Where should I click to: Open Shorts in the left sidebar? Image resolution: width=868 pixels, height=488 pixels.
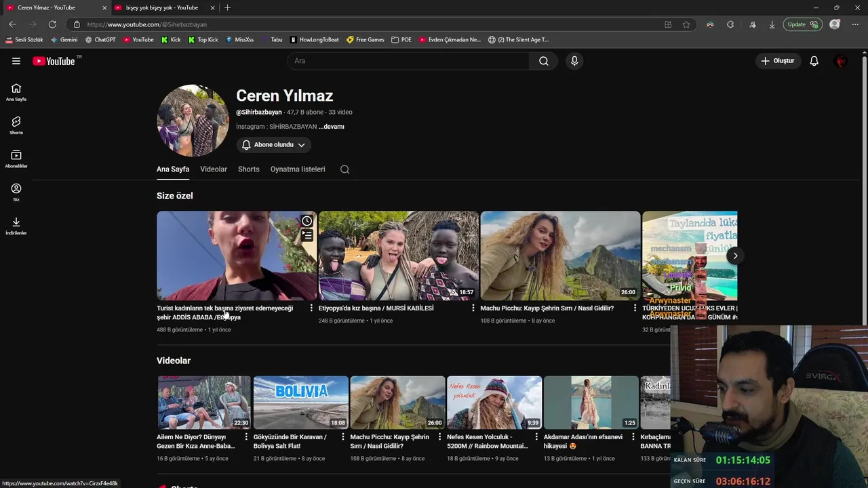click(x=16, y=125)
